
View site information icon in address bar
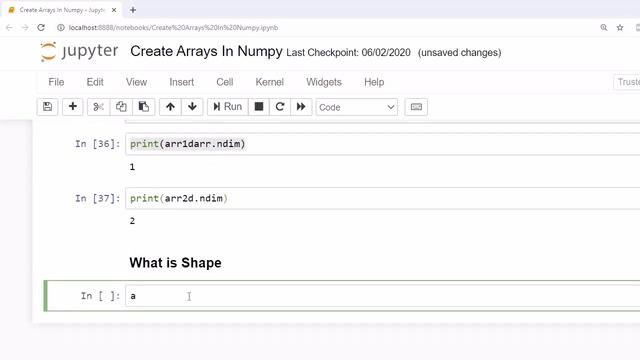tap(61, 28)
